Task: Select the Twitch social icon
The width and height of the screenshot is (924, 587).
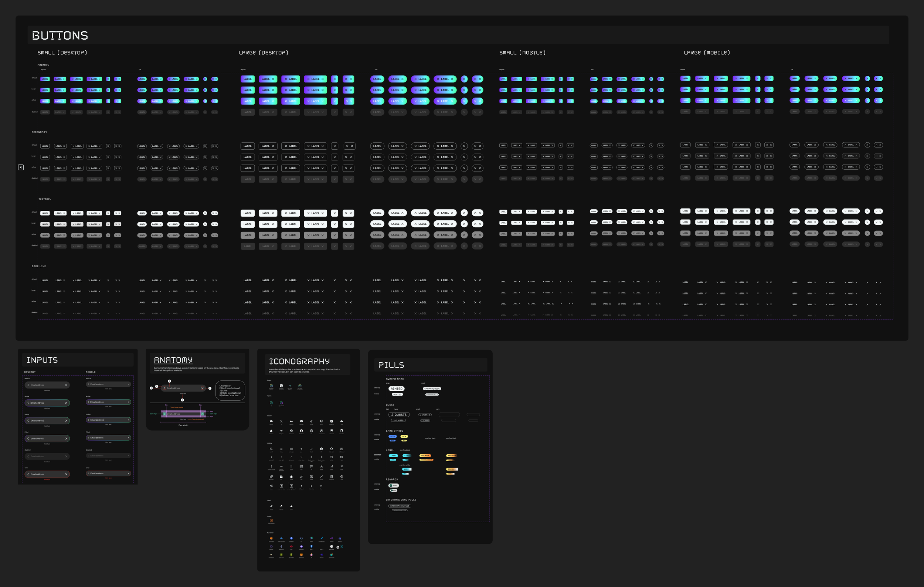Action: coord(322,421)
